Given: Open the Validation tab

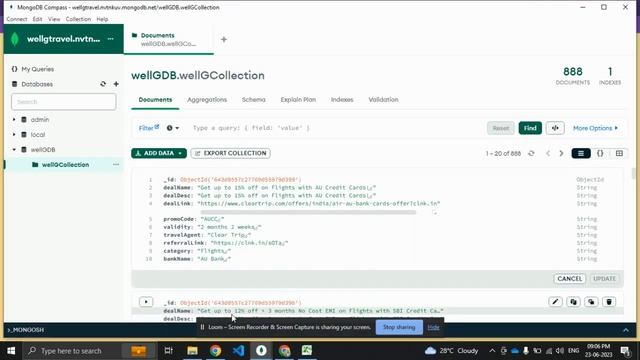Looking at the screenshot, I should point(383,100).
